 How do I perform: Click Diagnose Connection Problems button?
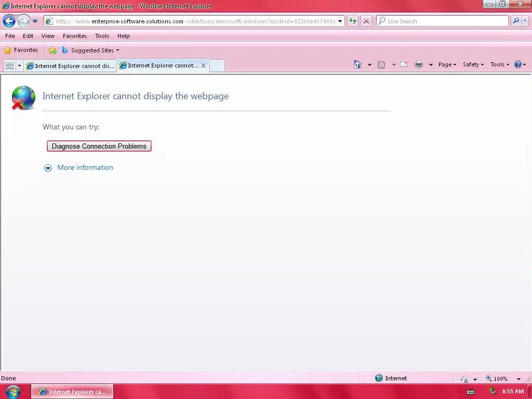click(x=99, y=146)
